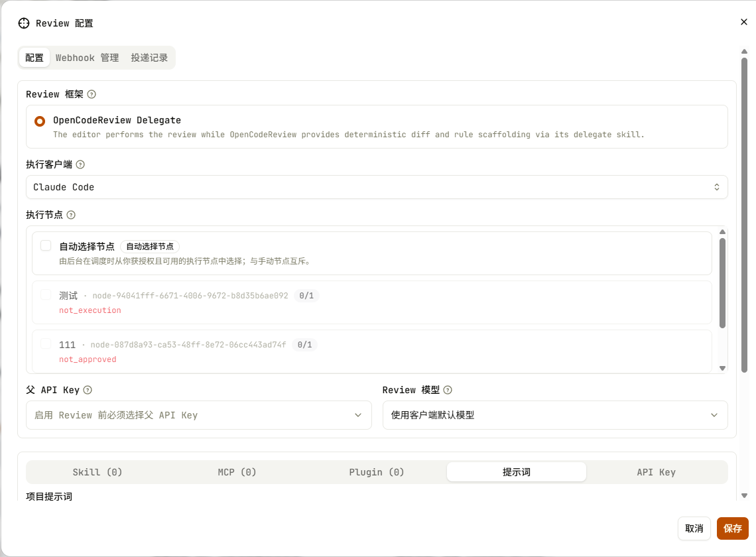Open help icon next to 父 API Key

pos(88,390)
